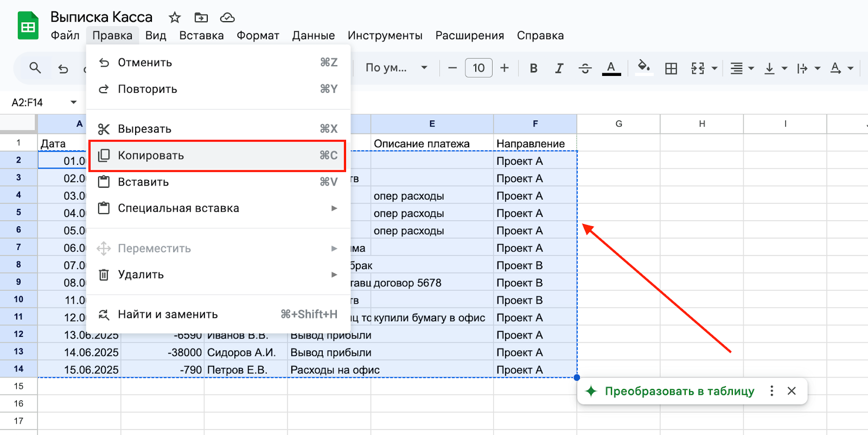This screenshot has width=868, height=435.
Task: Open the name box range dropdown
Action: coord(73,103)
